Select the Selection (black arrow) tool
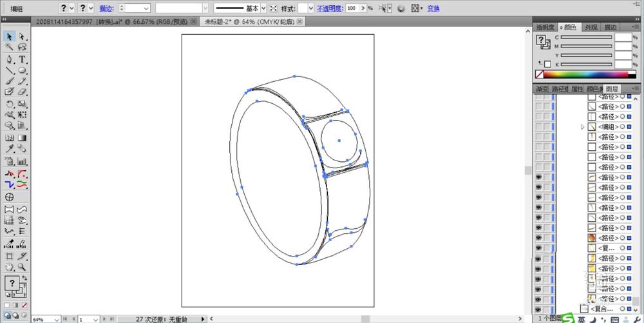Screen dimensions: 644x323 tap(10, 37)
